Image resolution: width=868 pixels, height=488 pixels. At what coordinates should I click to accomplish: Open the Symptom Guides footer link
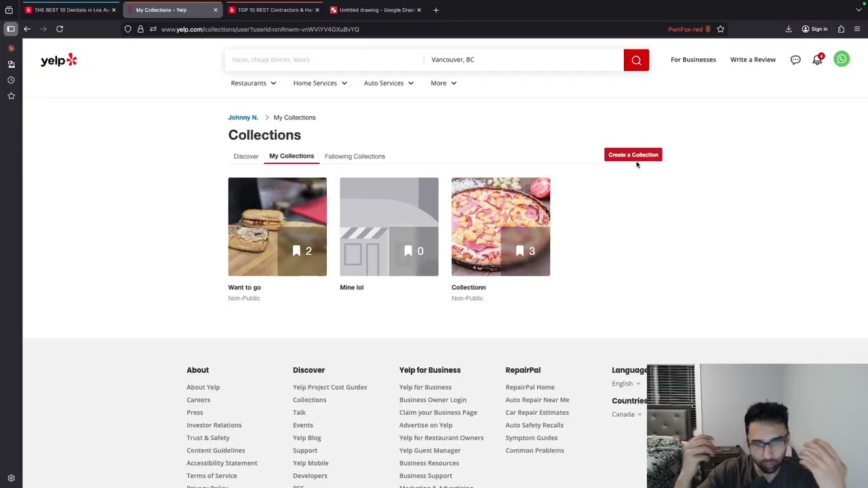532,438
